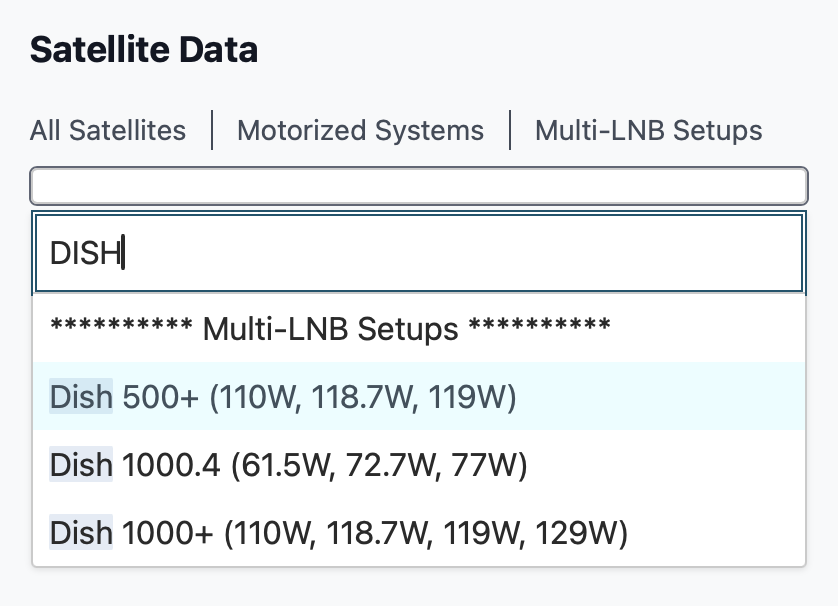Collapse the satellite selection dropdown box
Screen dimensions: 838x606
[418, 185]
